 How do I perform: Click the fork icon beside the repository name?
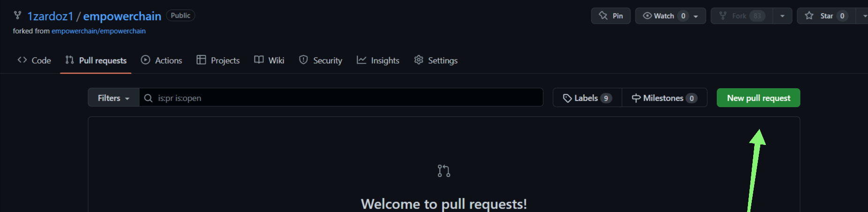(17, 15)
